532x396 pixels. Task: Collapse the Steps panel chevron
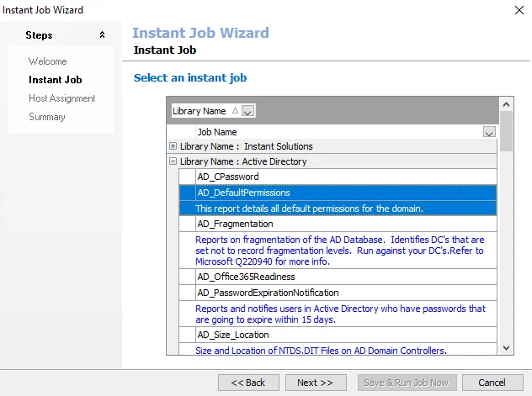pyautogui.click(x=102, y=34)
